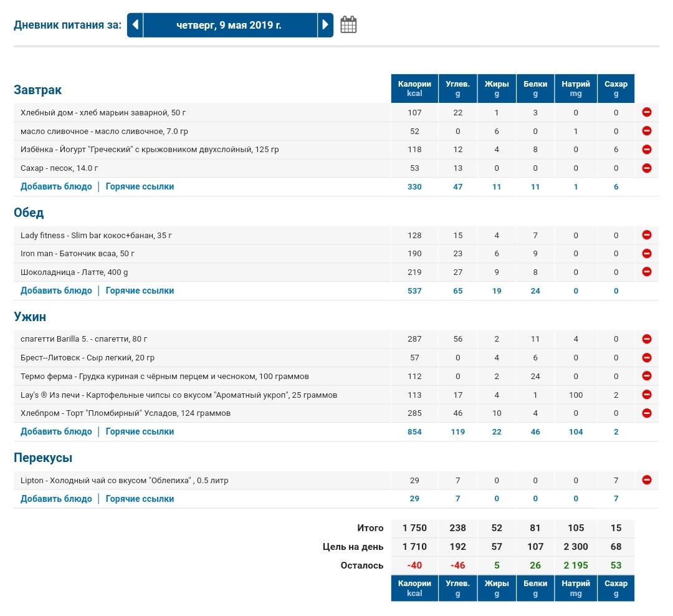Delete the Шоколадница Латте entry
Viewport: 673px width, 616px height.
pyautogui.click(x=647, y=272)
